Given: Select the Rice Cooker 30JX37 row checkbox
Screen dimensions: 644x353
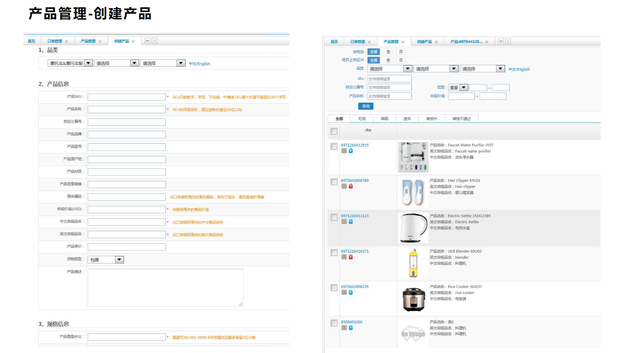Looking at the screenshot, I should pyautogui.click(x=334, y=287).
